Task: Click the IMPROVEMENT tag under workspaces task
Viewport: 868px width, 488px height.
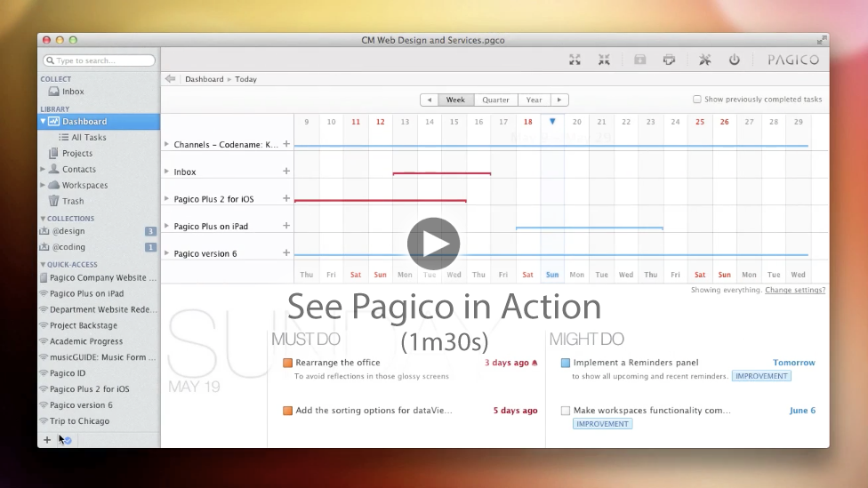Action: (602, 424)
